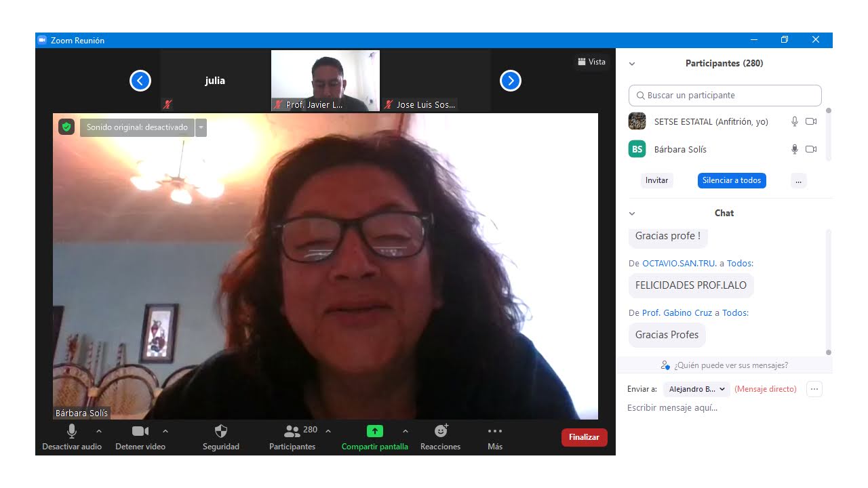The image size is (868, 488).
Task: Open audio options arrow beside Desactivar audio
Action: [x=99, y=431]
